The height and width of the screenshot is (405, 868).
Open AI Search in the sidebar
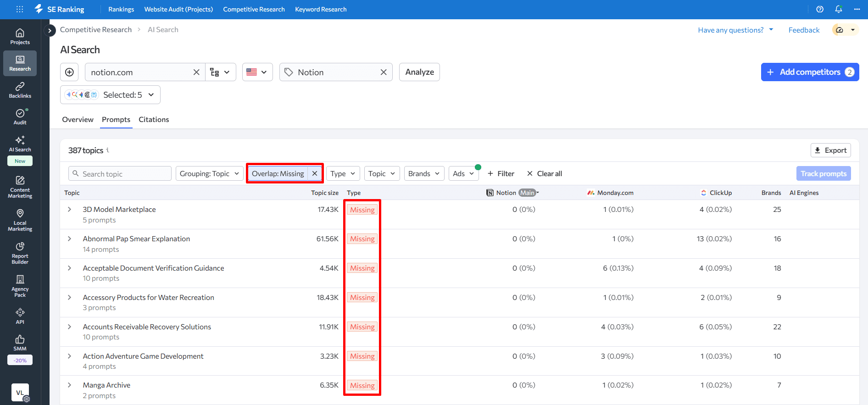(20, 144)
